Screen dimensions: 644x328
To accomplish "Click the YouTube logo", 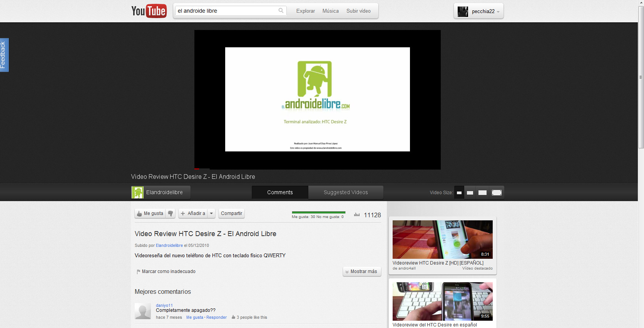I will (149, 11).
